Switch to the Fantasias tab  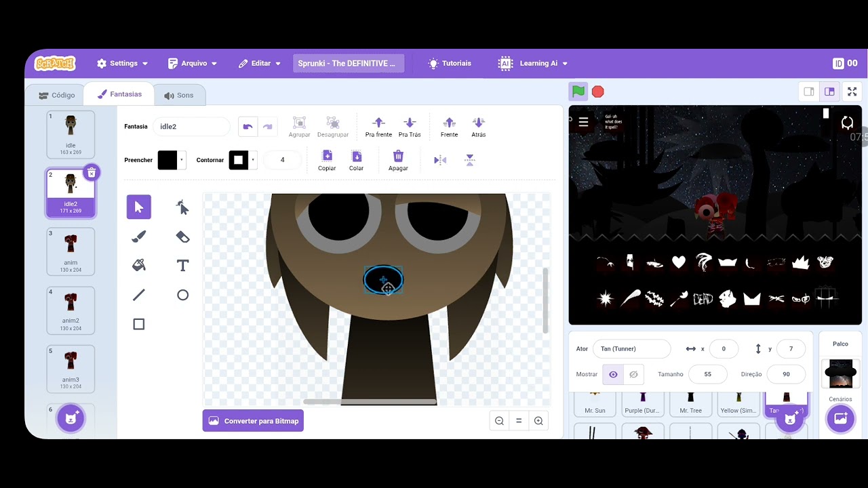click(119, 94)
